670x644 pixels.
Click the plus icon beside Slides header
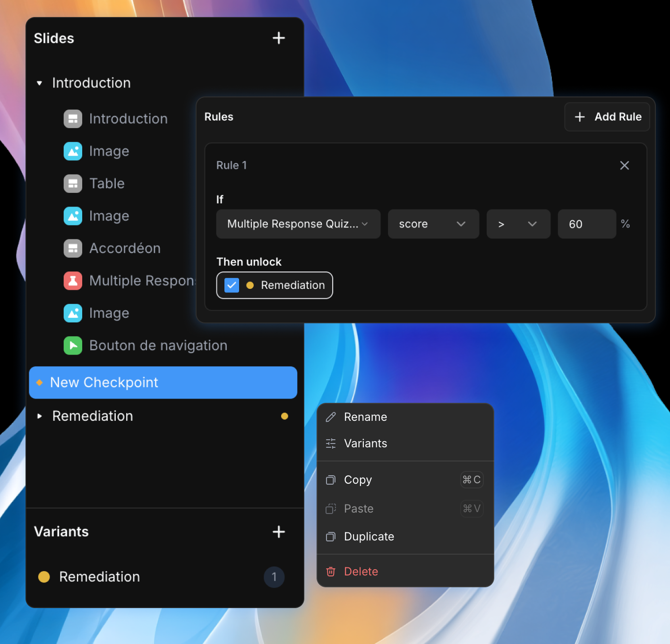279,38
